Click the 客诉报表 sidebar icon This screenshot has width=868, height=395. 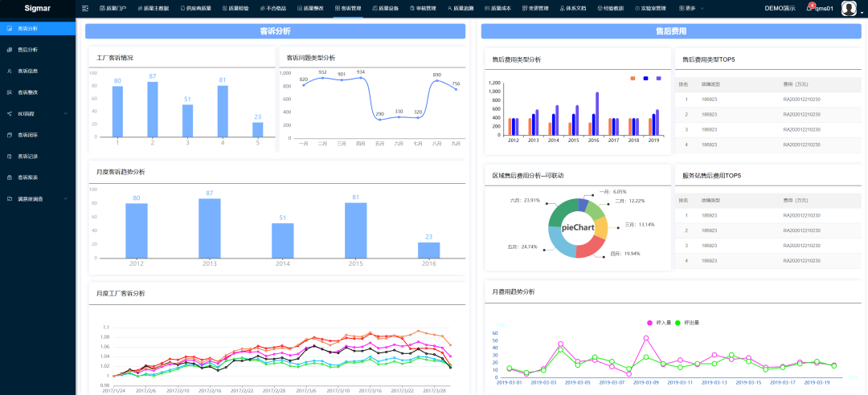point(10,177)
